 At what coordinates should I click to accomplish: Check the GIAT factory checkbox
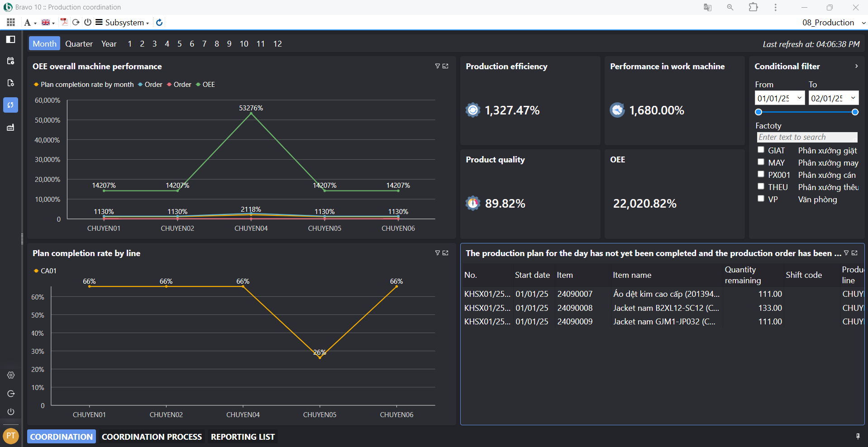[x=761, y=150]
